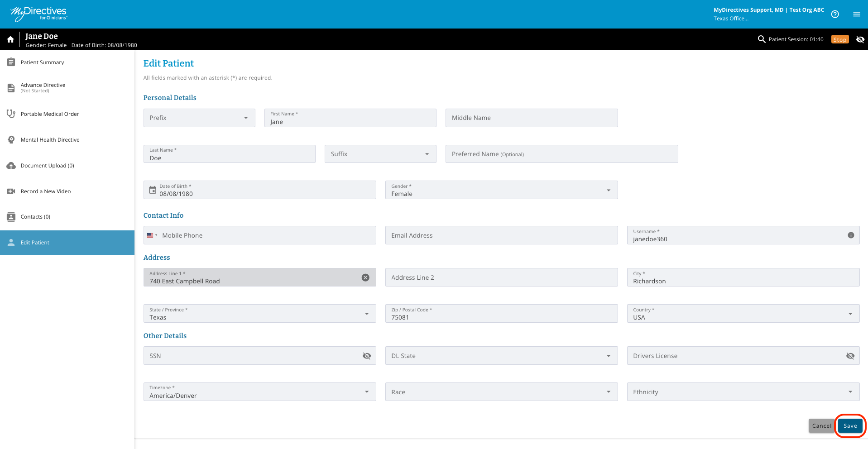Click the Save button

coord(850,426)
